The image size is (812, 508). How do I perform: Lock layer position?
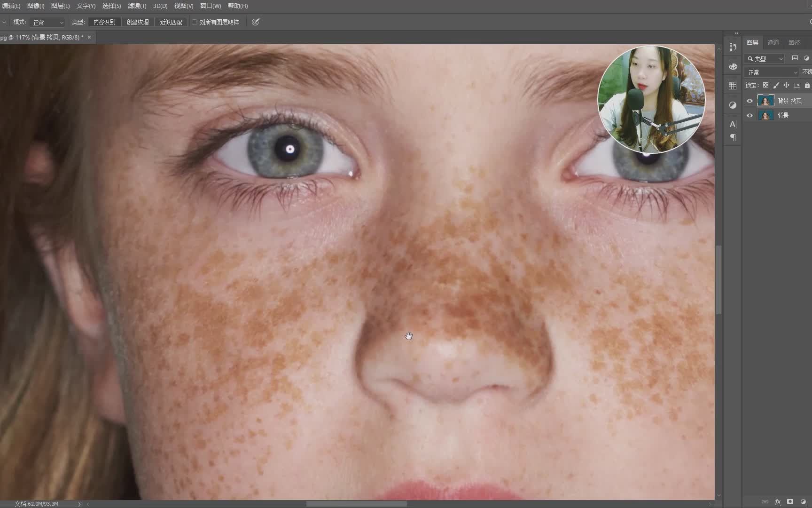click(x=786, y=85)
